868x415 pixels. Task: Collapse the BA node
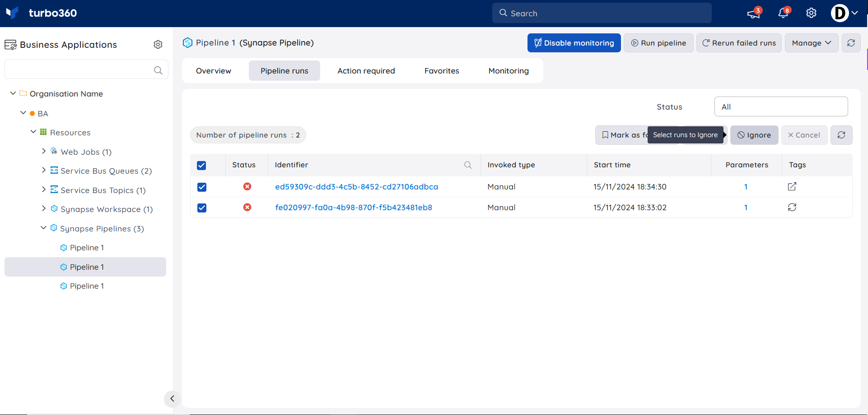(x=23, y=113)
